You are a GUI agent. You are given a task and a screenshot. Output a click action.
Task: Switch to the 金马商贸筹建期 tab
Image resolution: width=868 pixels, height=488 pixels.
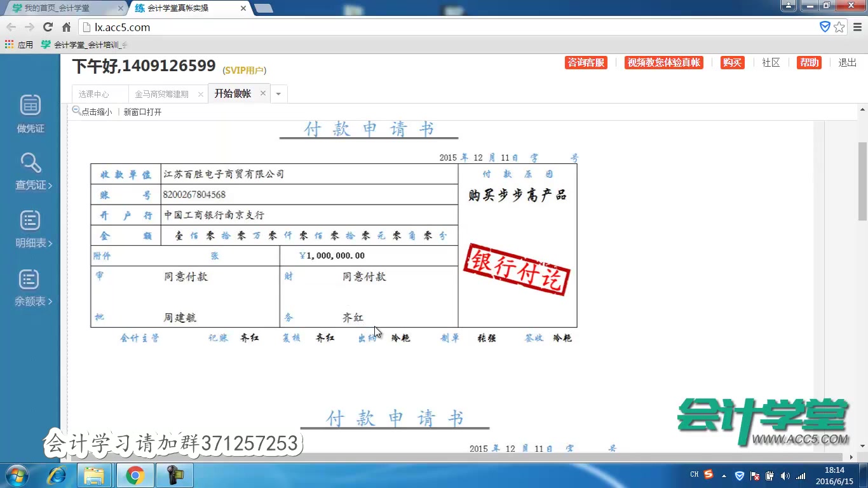point(162,93)
